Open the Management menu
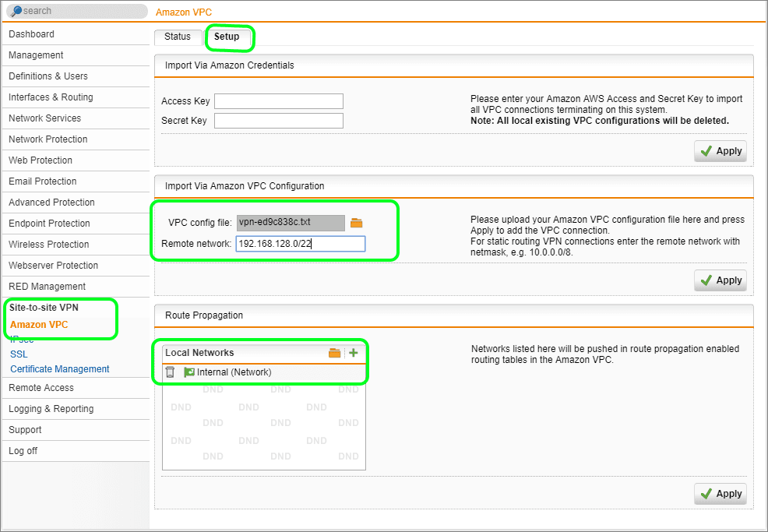This screenshot has width=768, height=532. [x=76, y=55]
